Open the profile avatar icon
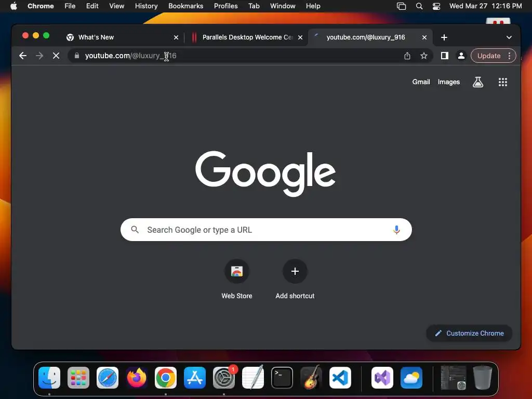 pyautogui.click(x=461, y=56)
